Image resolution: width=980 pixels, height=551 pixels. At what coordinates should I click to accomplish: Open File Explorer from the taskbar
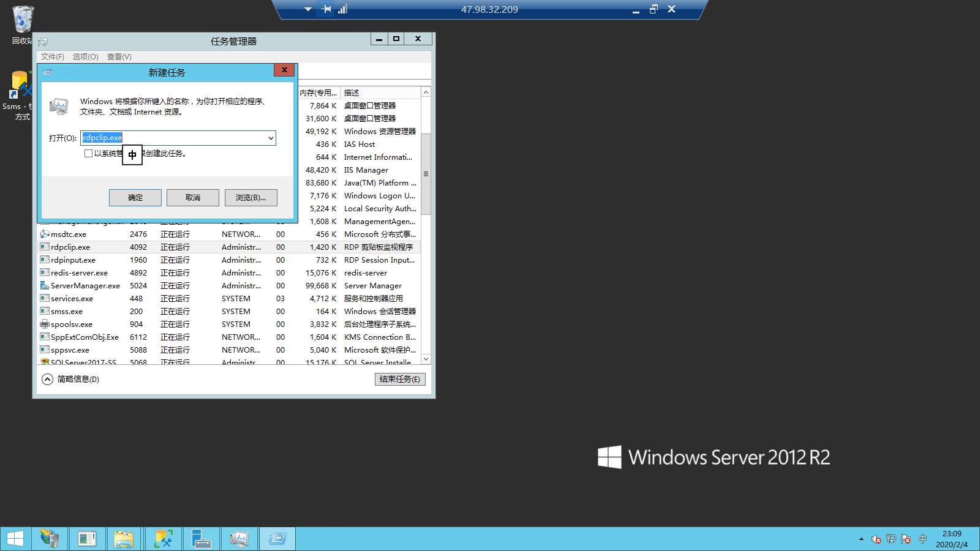click(123, 539)
